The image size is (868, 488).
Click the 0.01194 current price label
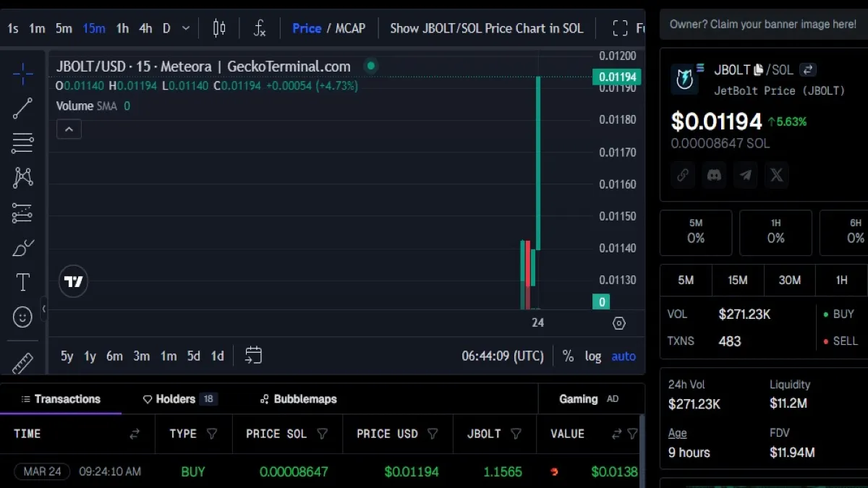coord(616,77)
